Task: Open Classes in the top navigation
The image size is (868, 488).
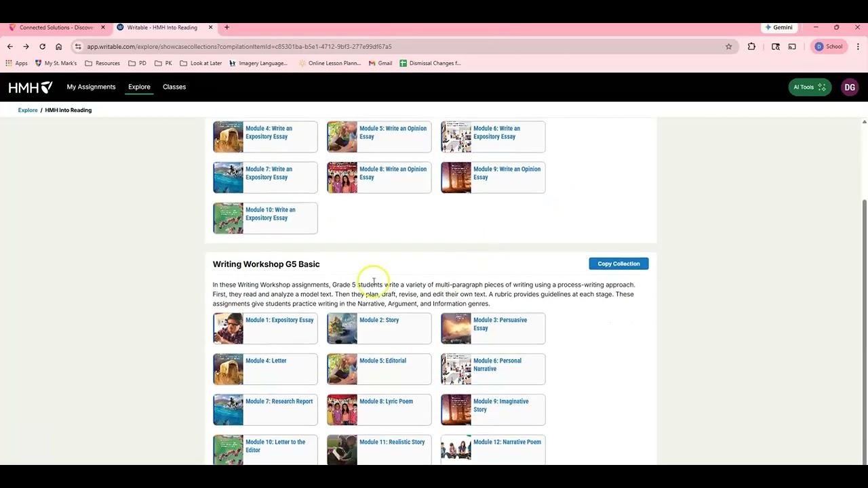Action: (x=174, y=87)
